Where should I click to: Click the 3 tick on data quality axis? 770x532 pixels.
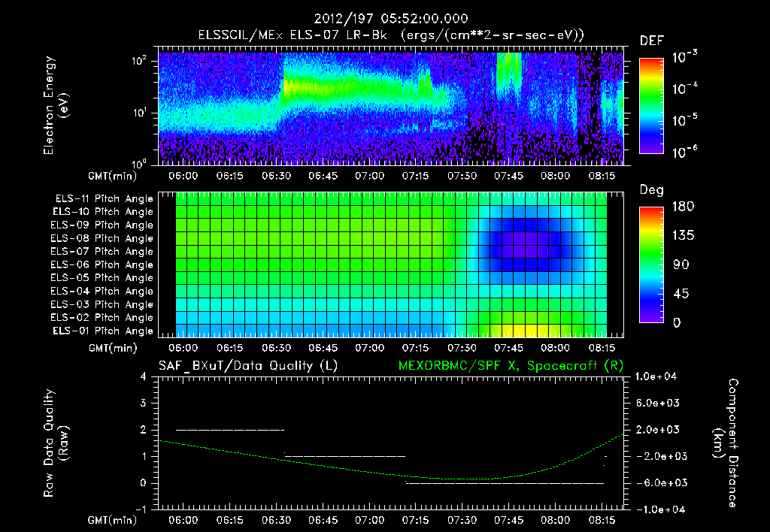point(144,404)
